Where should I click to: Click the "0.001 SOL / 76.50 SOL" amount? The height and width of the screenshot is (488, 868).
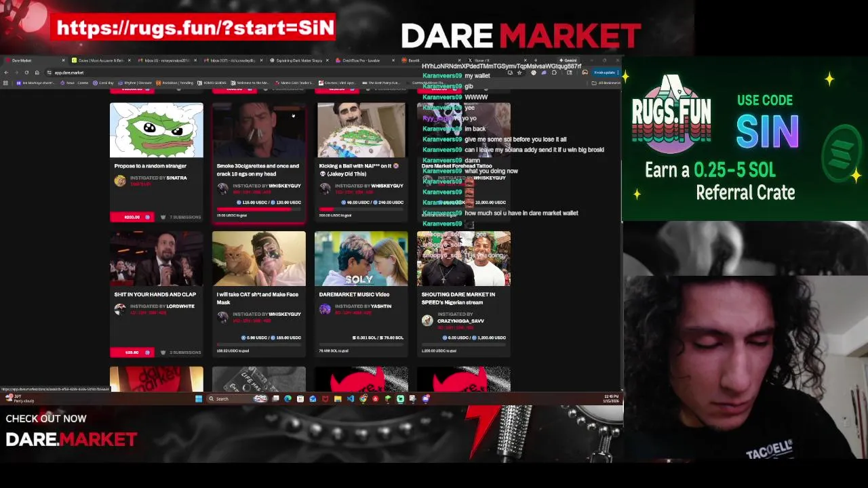[378, 338]
